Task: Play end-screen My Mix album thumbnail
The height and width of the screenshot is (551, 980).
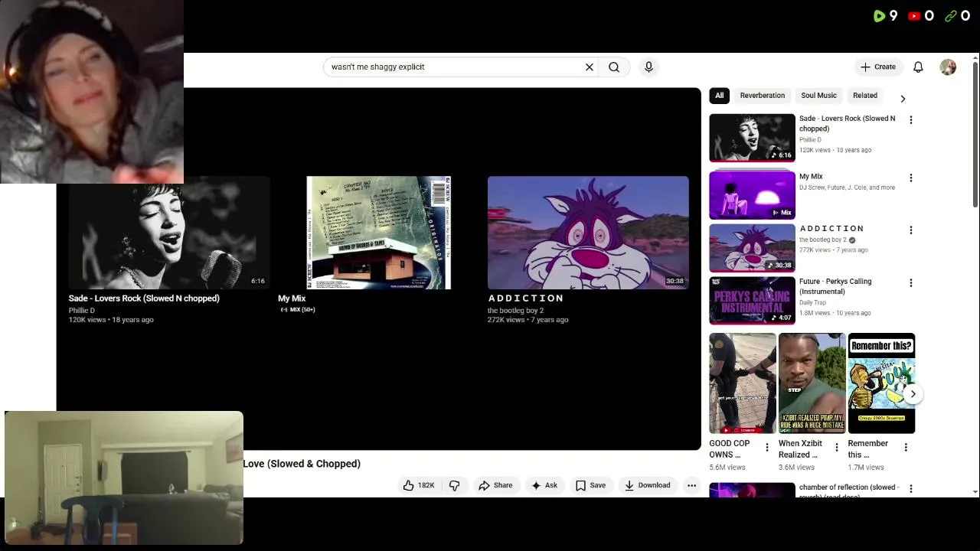Action: tap(378, 233)
